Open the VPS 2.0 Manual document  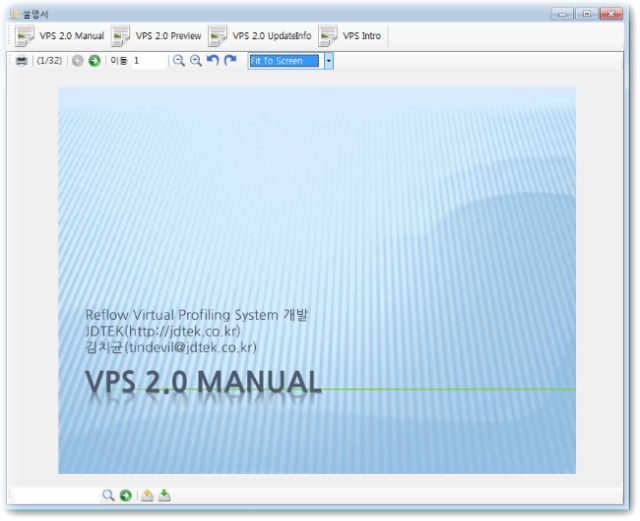pos(59,36)
